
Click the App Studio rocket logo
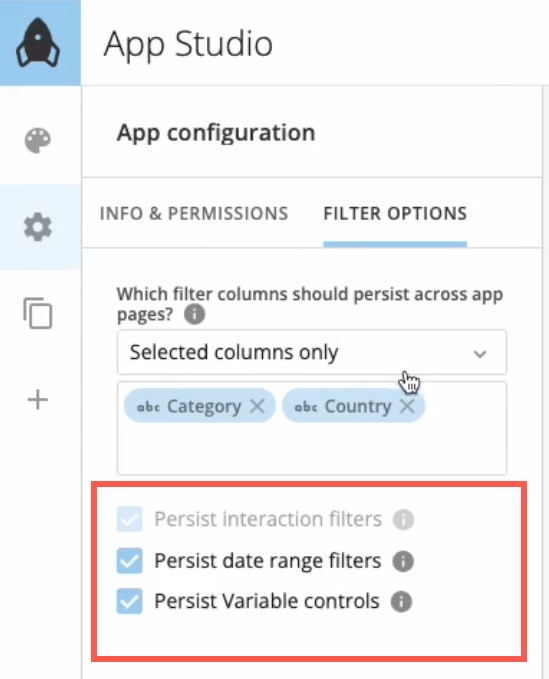pos(38,42)
